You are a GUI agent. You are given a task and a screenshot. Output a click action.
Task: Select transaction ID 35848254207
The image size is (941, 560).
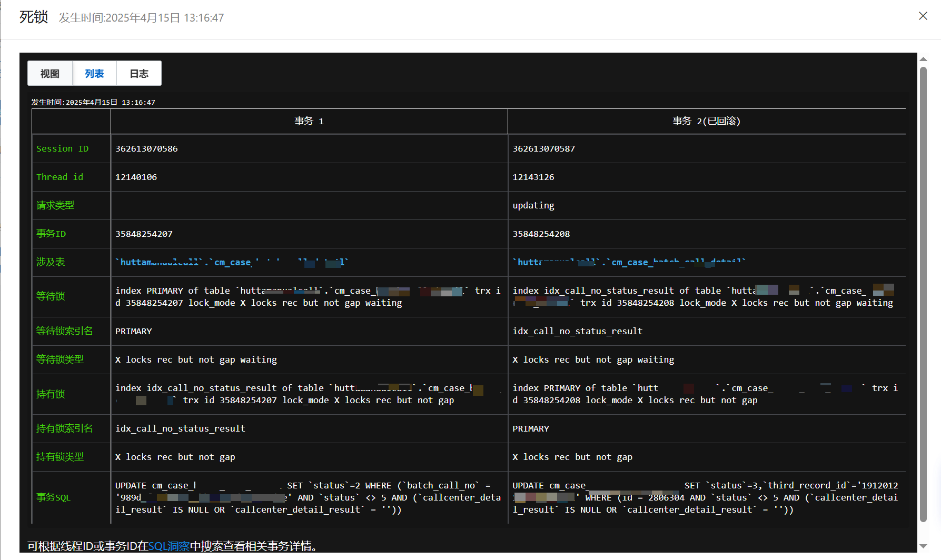coord(144,234)
